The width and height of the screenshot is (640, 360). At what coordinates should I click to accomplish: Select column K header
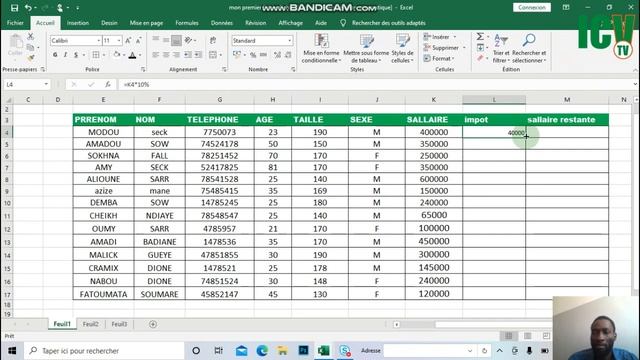433,100
